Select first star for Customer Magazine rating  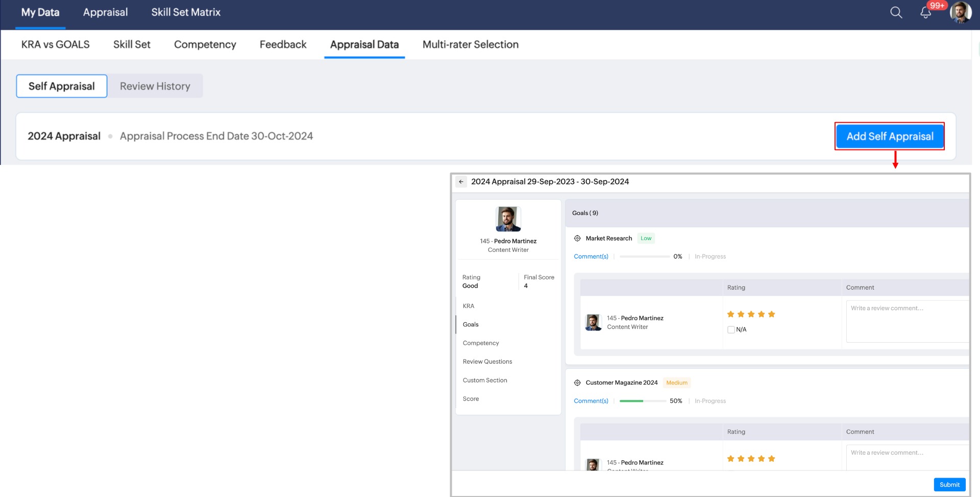pos(730,459)
